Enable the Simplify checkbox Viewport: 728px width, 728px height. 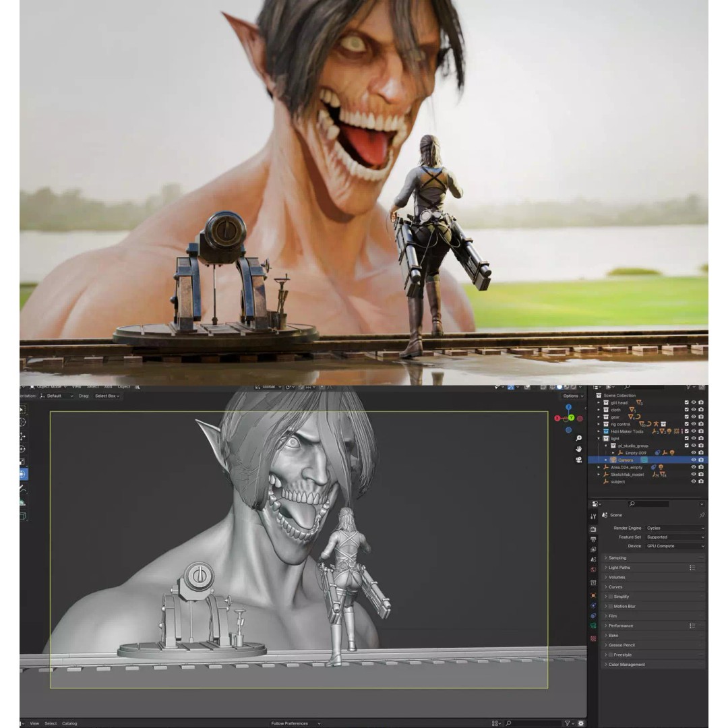tap(611, 597)
